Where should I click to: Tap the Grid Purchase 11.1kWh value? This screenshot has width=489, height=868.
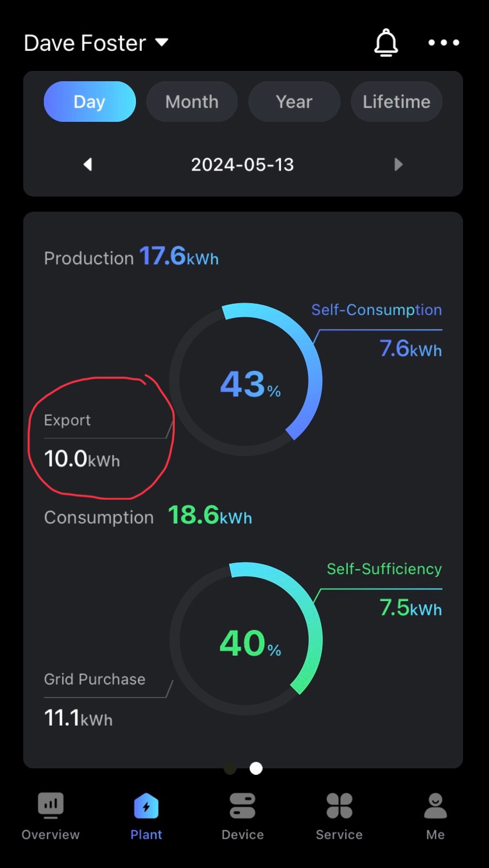(x=79, y=719)
